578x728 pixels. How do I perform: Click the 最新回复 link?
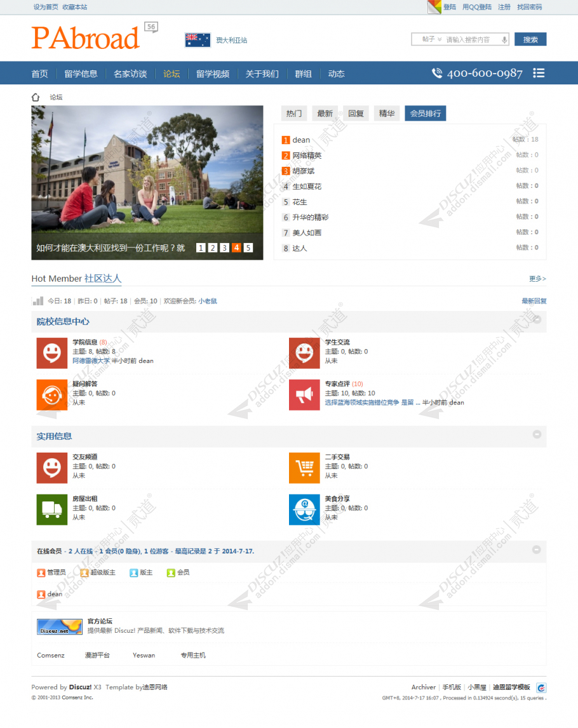534,301
